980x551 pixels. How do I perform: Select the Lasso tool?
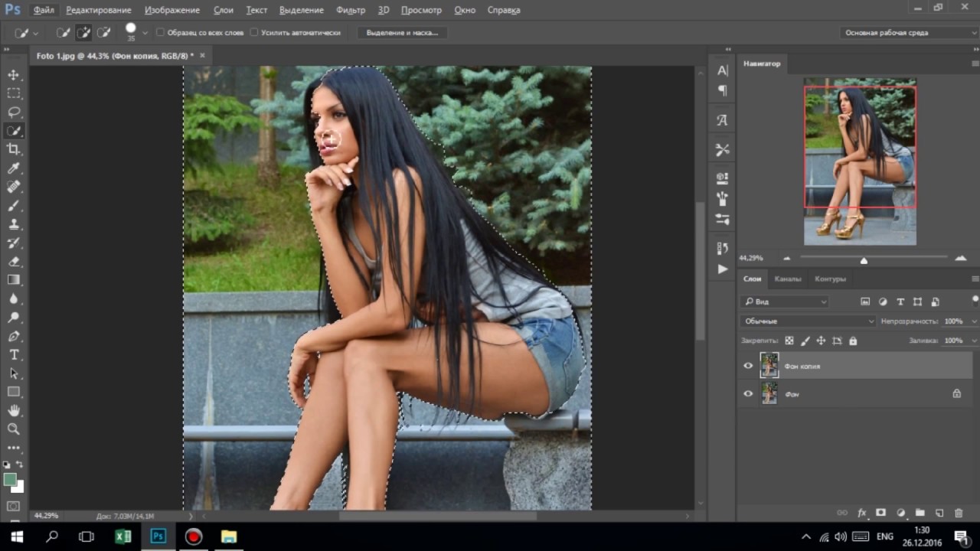coord(14,112)
